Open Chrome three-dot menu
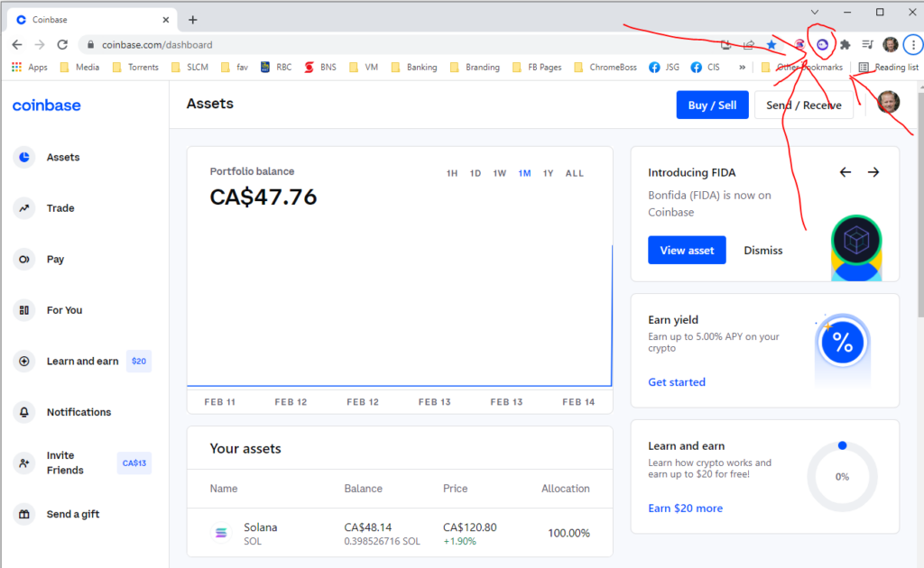This screenshot has width=924, height=568. tap(913, 45)
